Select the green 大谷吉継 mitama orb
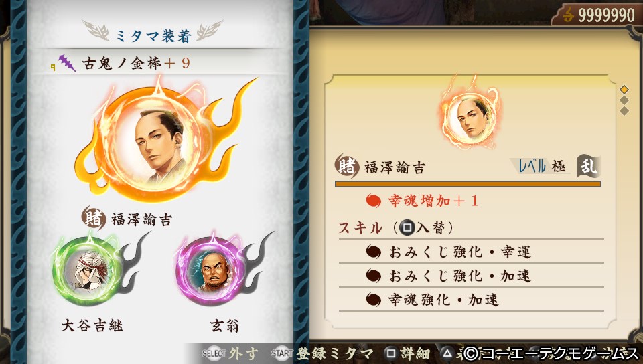Screen dimensions: 643x364 [x=88, y=270]
